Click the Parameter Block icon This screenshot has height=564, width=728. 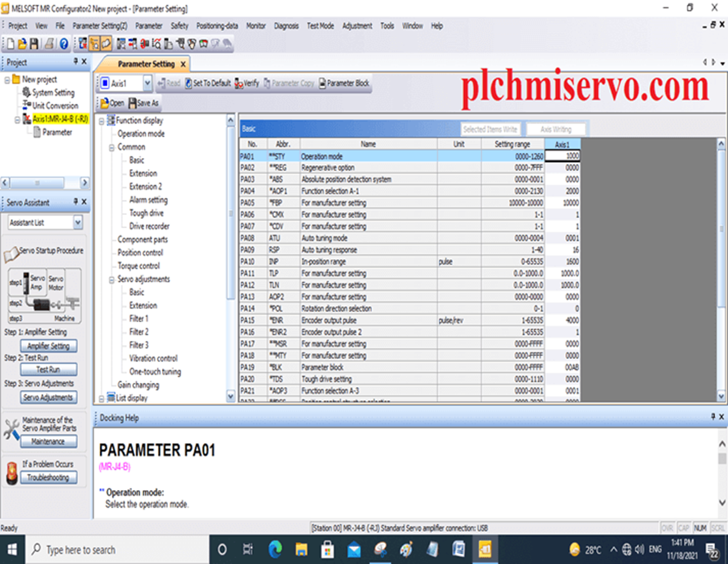pyautogui.click(x=322, y=83)
